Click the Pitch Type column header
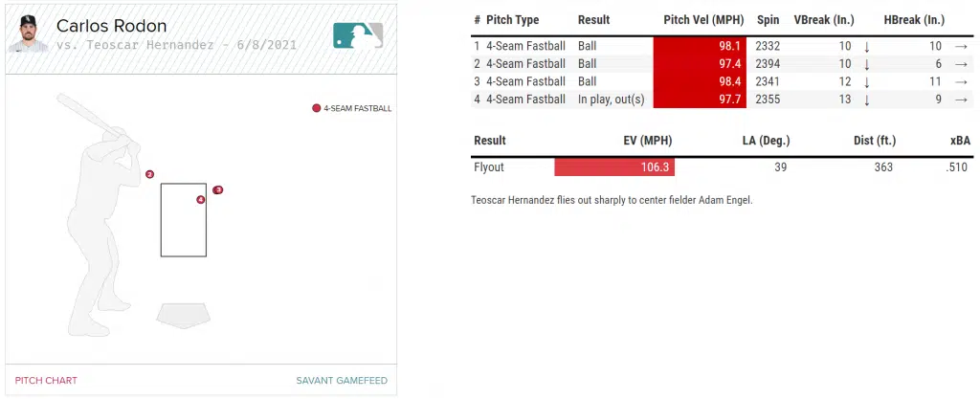The width and height of the screenshot is (980, 399). [512, 20]
